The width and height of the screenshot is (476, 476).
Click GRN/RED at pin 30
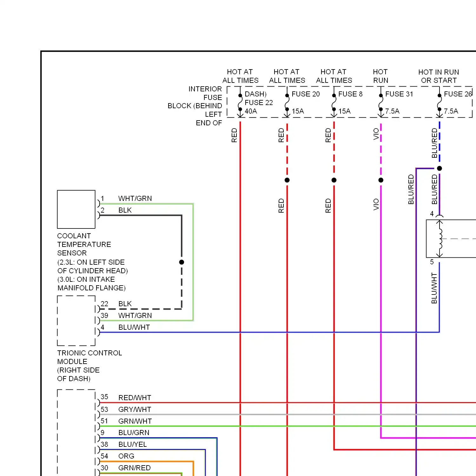pyautogui.click(x=134, y=468)
